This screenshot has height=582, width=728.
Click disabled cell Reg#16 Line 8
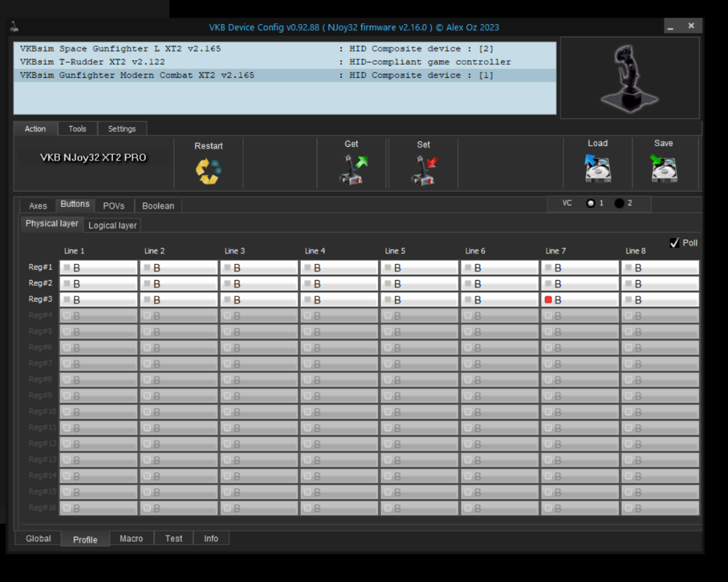(x=659, y=508)
